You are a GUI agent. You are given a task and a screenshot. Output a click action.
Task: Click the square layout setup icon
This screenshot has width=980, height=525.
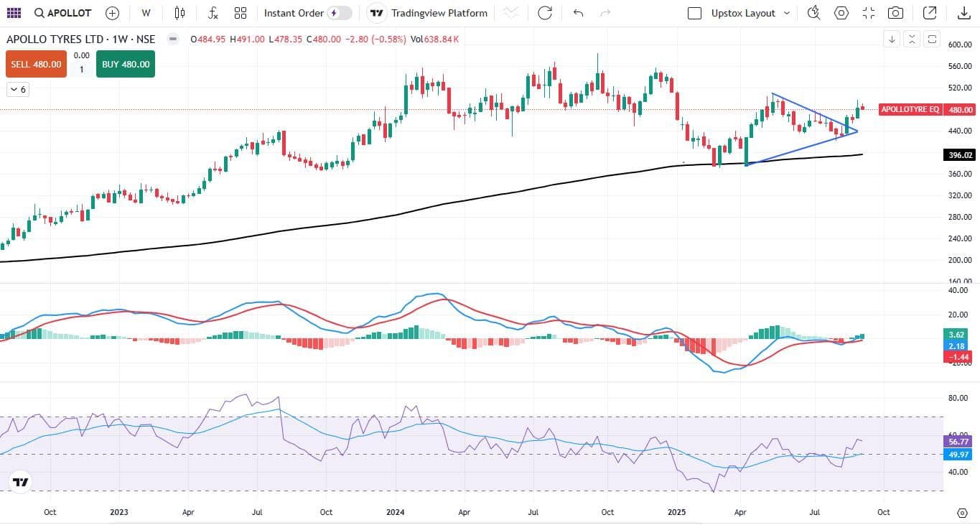694,13
